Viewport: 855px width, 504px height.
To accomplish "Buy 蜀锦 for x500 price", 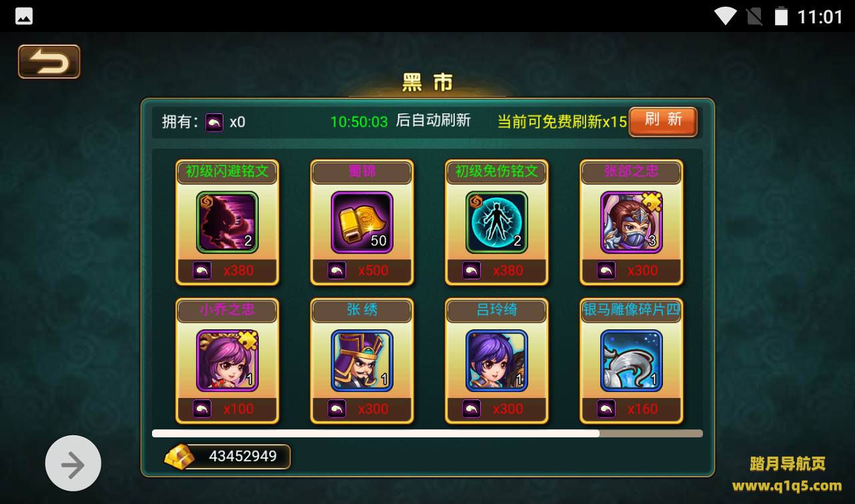I will (x=361, y=271).
